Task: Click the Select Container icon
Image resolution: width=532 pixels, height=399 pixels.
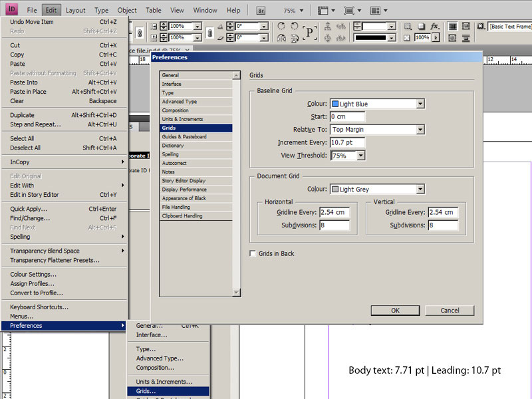Action: [x=327, y=26]
